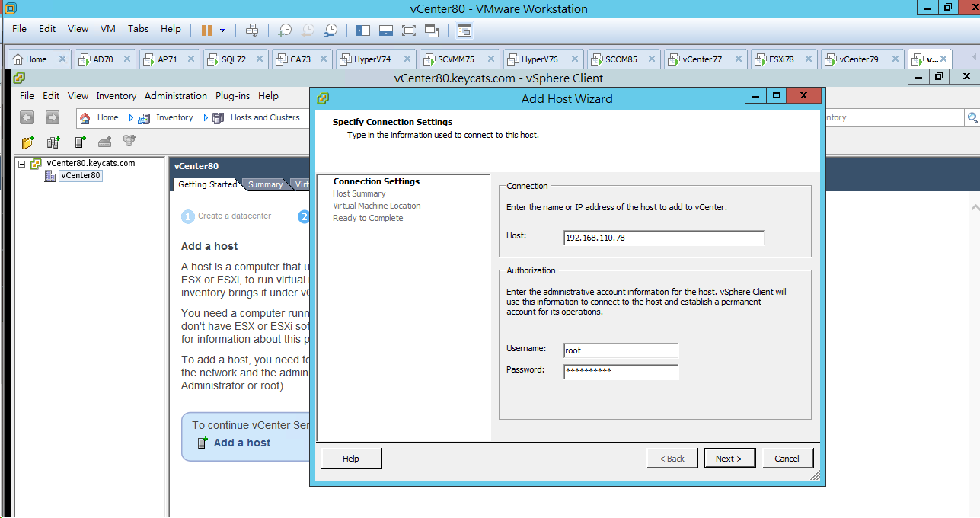
Task: Select the Ready to Complete wizard step
Action: click(368, 218)
